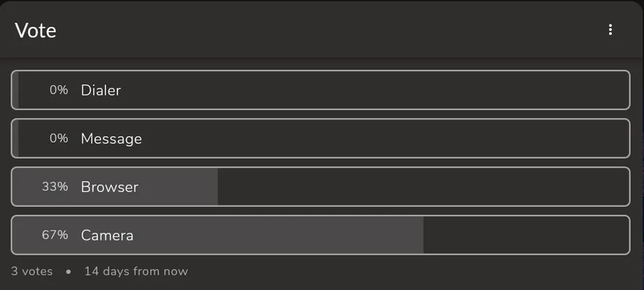Click the 0% label beside Message
The width and height of the screenshot is (644, 290).
coord(59,138)
